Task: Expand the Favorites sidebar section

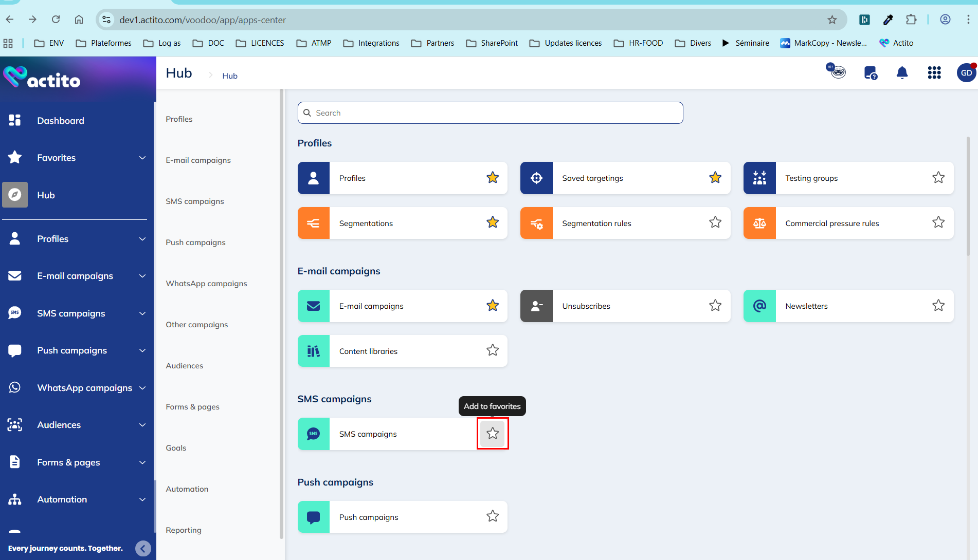Action: pos(142,158)
